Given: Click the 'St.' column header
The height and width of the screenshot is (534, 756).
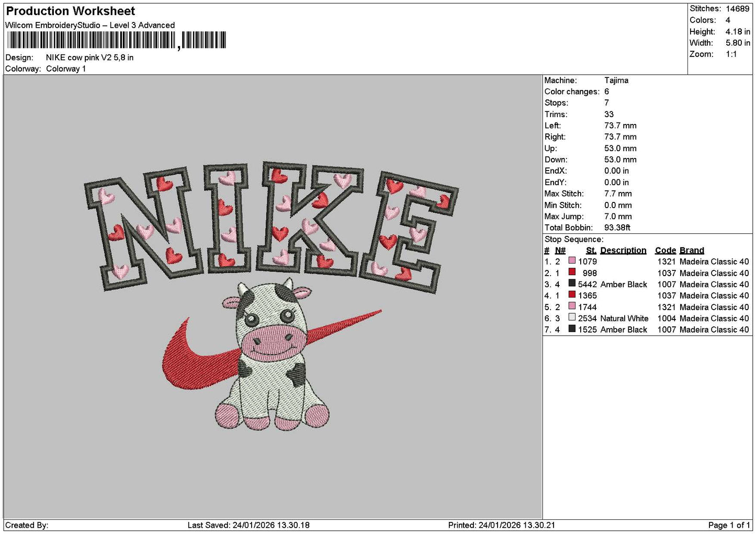Looking at the screenshot, I should click(591, 251).
